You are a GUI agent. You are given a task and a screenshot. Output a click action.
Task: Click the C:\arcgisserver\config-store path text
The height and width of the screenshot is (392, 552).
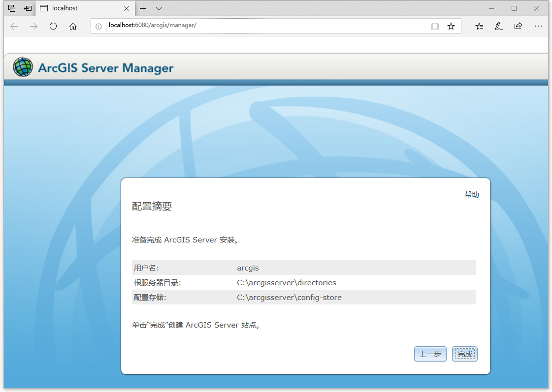point(290,298)
